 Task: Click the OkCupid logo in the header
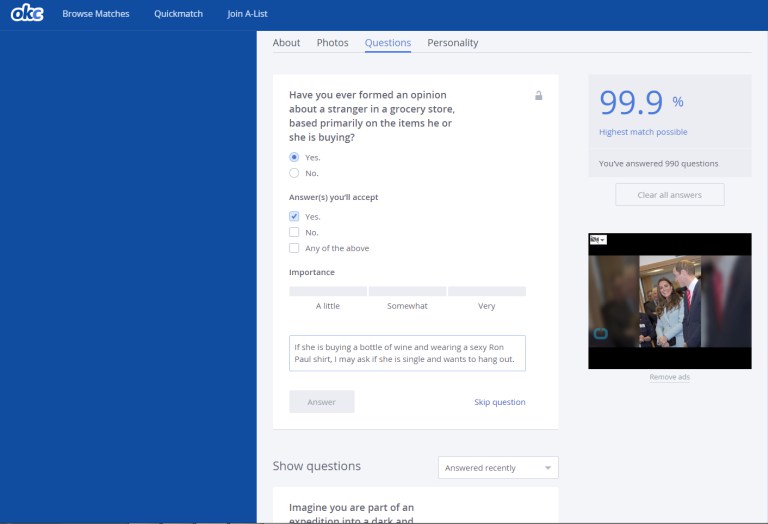pos(27,14)
